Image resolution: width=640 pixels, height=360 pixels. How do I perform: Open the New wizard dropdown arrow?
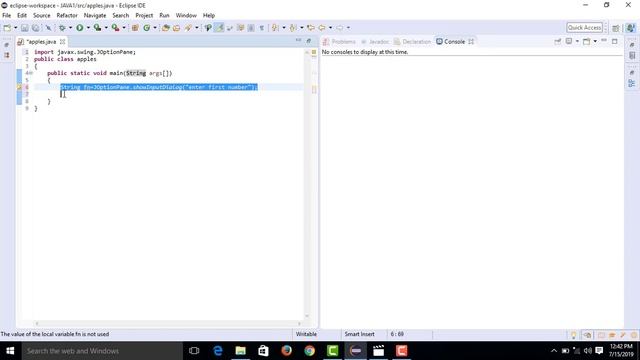pos(16,28)
